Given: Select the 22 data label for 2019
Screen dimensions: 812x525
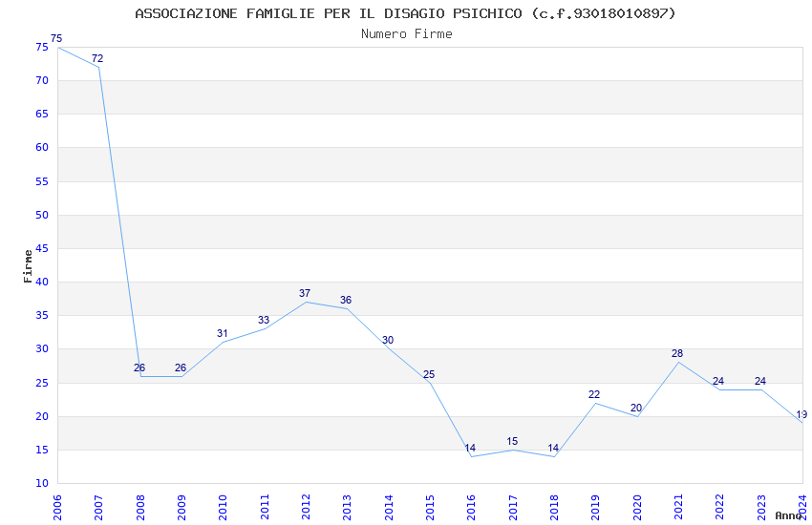Looking at the screenshot, I should (594, 394).
